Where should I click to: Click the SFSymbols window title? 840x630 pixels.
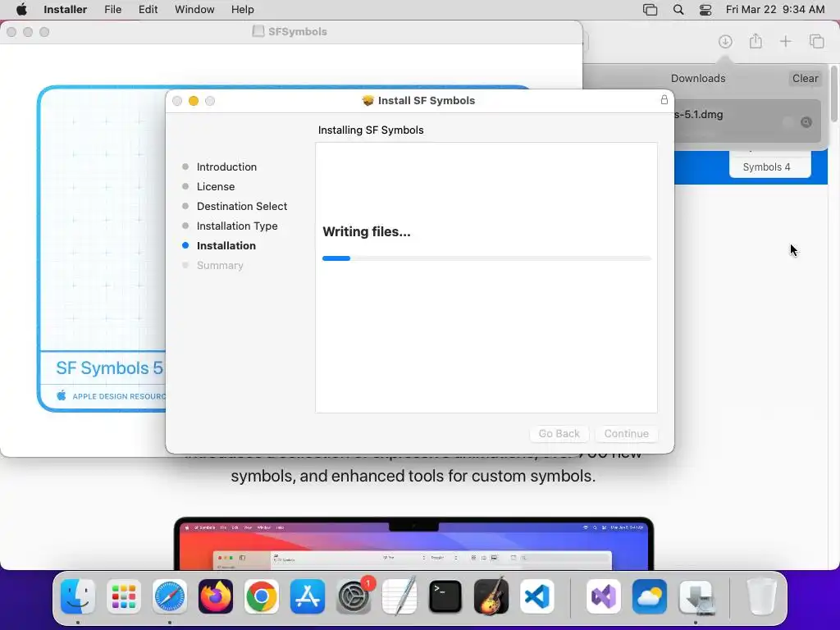(x=297, y=32)
